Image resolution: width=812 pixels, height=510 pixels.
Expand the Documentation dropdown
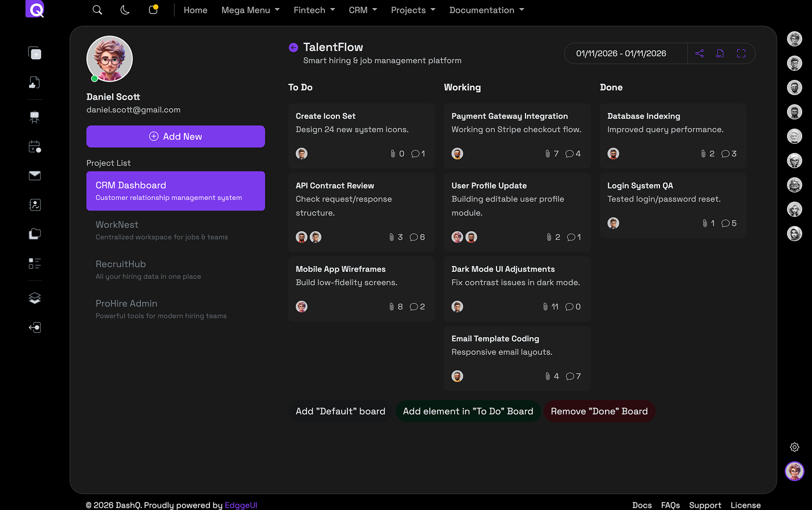482,10
